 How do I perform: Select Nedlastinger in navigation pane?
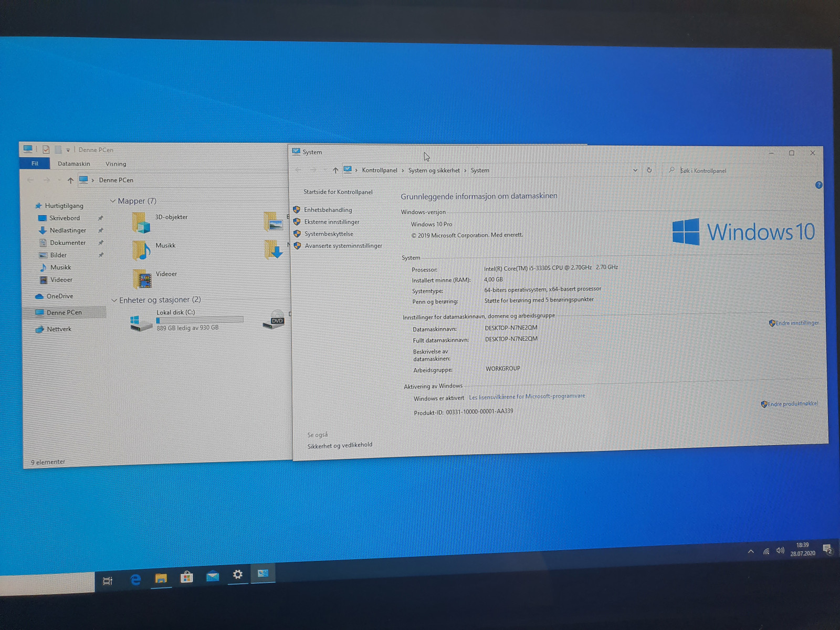[x=68, y=230]
